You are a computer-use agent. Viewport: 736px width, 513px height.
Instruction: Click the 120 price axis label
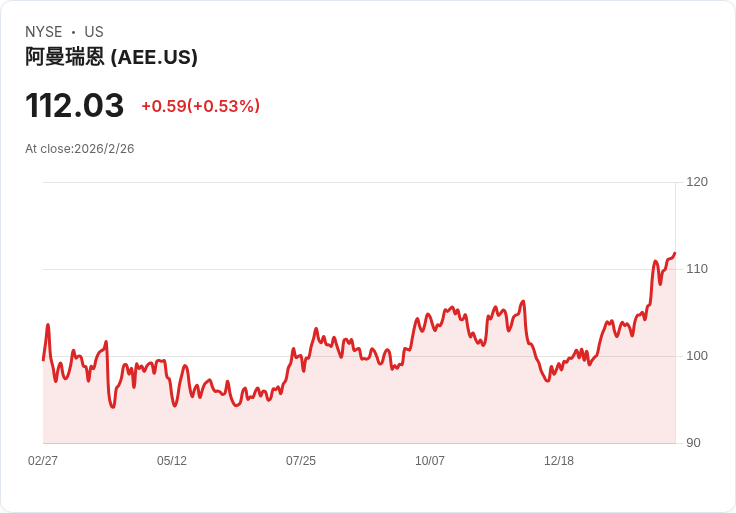point(697,182)
